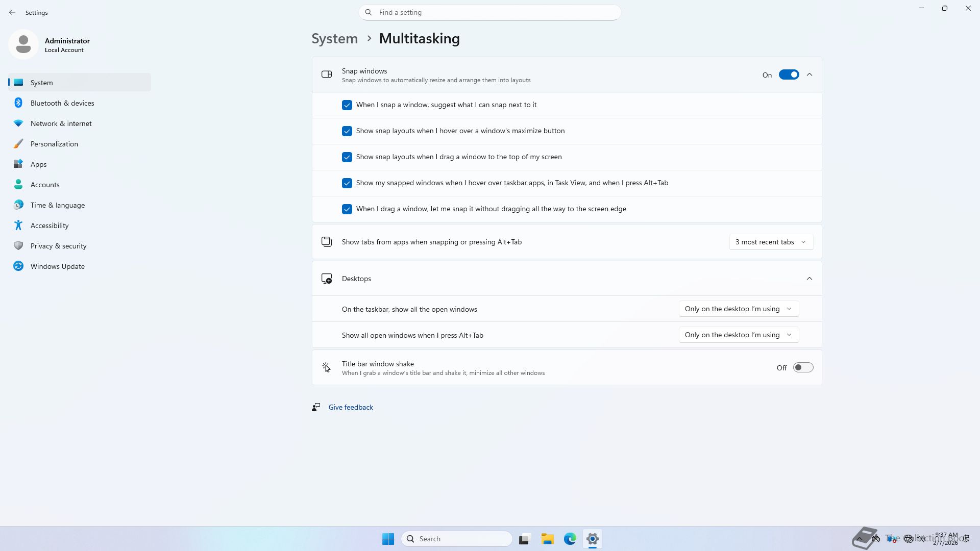Image resolution: width=980 pixels, height=551 pixels.
Task: Enable the Title bar window shake toggle
Action: click(803, 368)
